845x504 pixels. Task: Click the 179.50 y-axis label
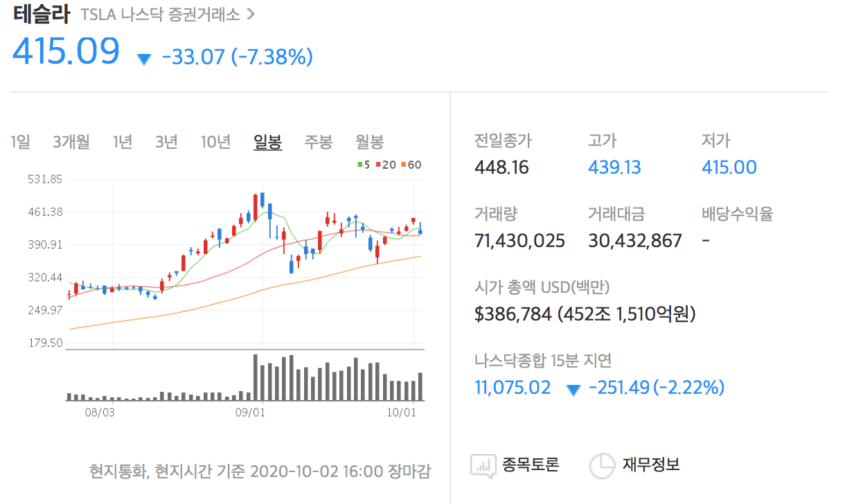(44, 343)
